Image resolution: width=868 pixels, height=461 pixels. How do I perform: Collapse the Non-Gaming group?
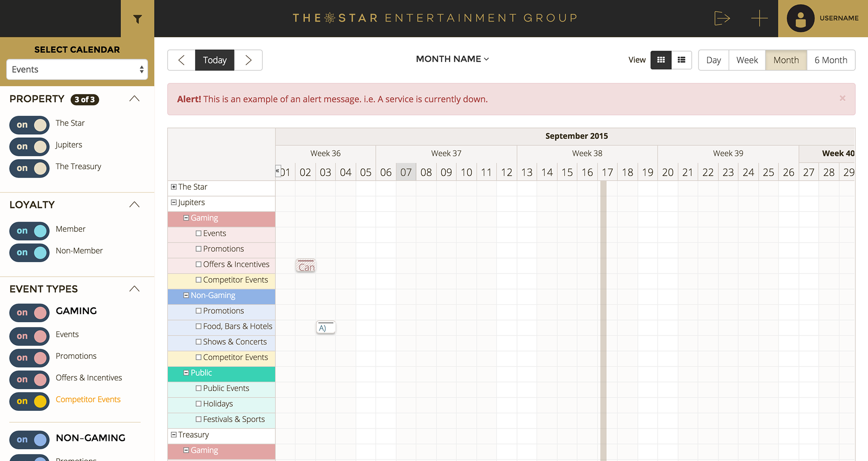pyautogui.click(x=186, y=295)
